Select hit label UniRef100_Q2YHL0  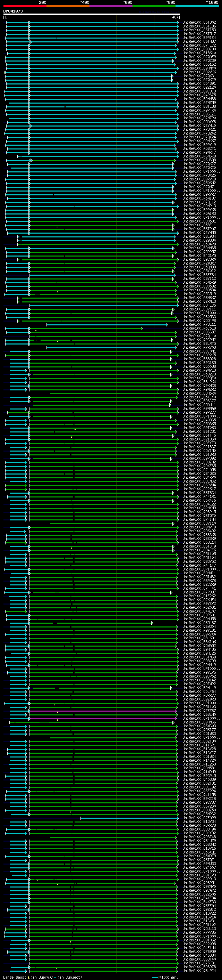coord(199,125)
